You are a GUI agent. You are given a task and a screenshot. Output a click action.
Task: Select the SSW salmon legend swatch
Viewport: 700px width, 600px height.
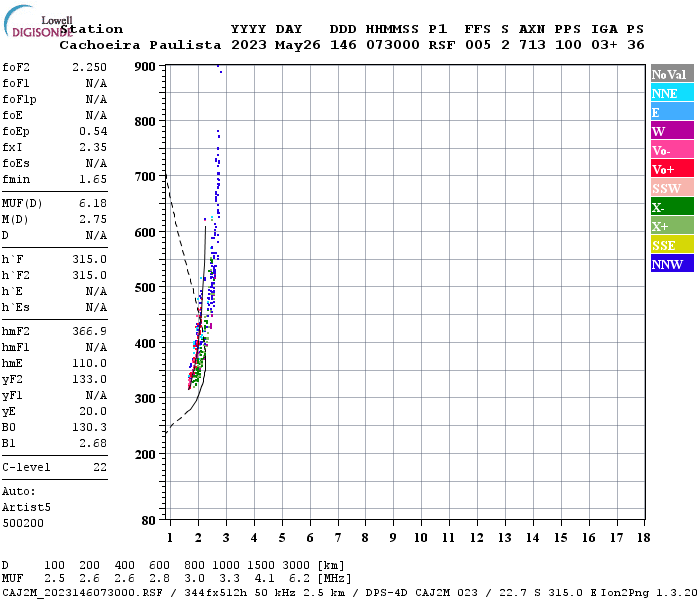click(x=672, y=188)
